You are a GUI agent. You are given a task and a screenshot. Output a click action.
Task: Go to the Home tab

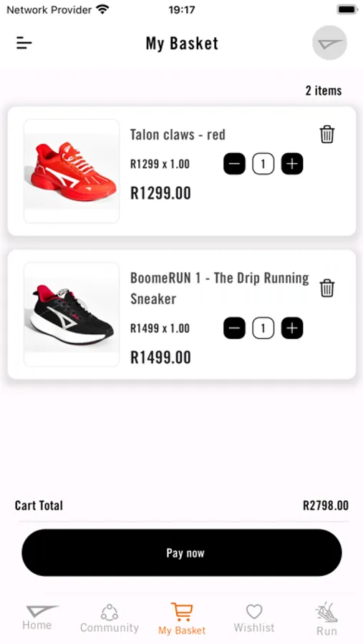[37, 618]
